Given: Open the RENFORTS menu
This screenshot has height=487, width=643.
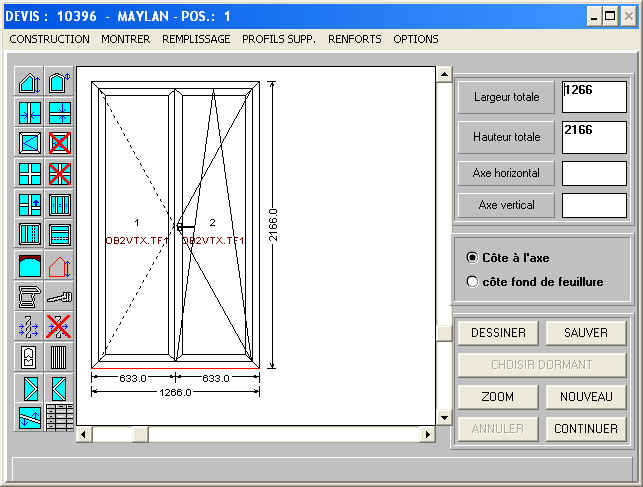Looking at the screenshot, I should pos(355,39).
